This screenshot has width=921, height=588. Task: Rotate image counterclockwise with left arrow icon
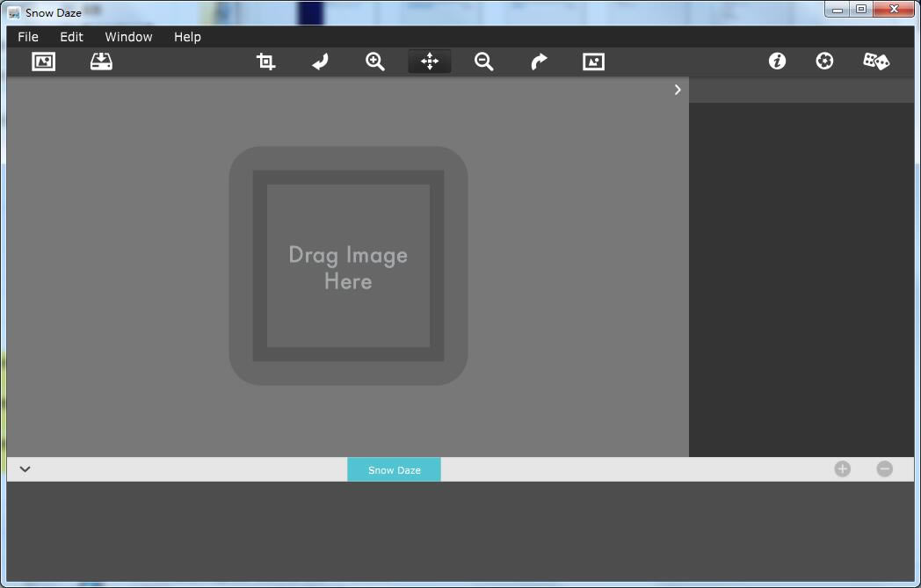[x=321, y=62]
